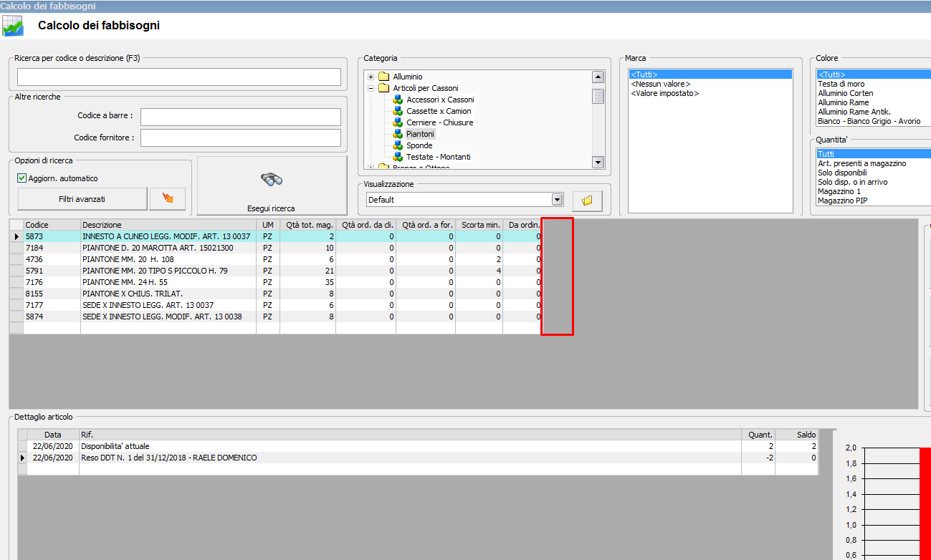This screenshot has width=931, height=560.
Task: Sort details by Saldo column header
Action: 797,435
